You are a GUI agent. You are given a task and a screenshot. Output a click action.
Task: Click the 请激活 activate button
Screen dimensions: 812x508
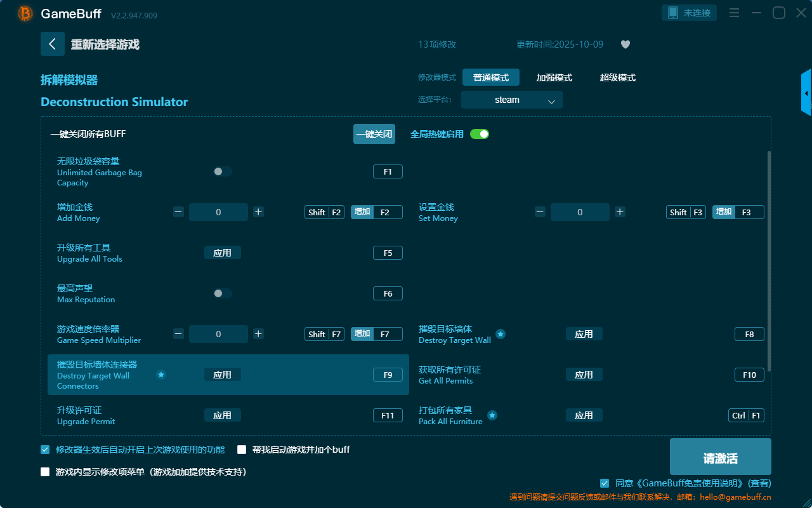[x=720, y=458]
